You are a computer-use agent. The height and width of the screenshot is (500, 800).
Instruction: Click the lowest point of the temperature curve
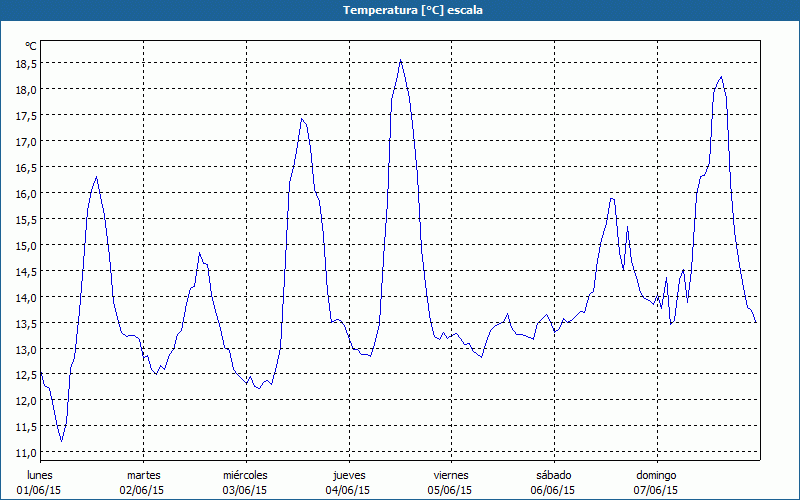coord(62,440)
